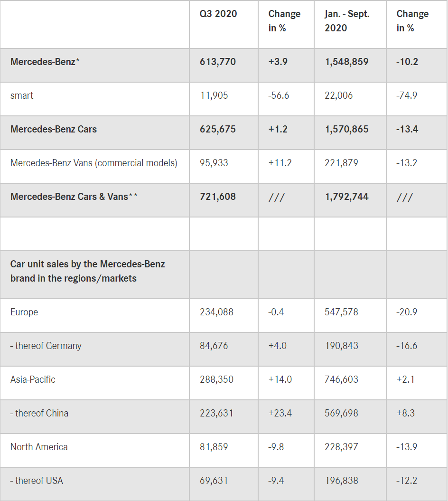
Task: Select the smart row label
Action: pyautogui.click(x=22, y=95)
